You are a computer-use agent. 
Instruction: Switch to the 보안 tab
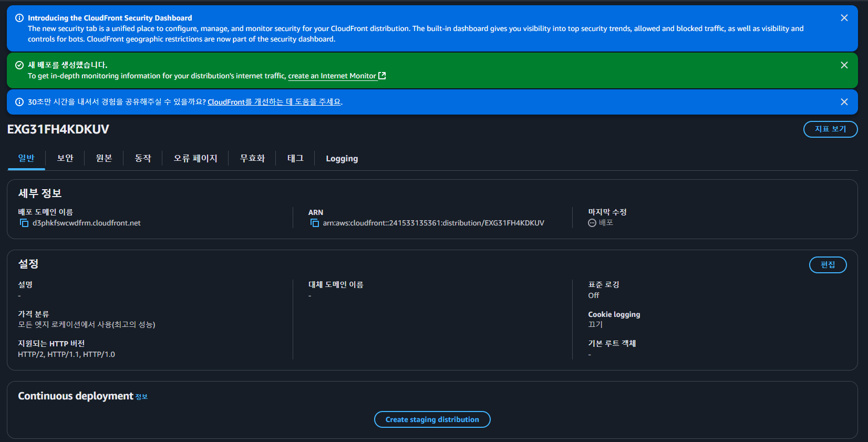coord(65,158)
